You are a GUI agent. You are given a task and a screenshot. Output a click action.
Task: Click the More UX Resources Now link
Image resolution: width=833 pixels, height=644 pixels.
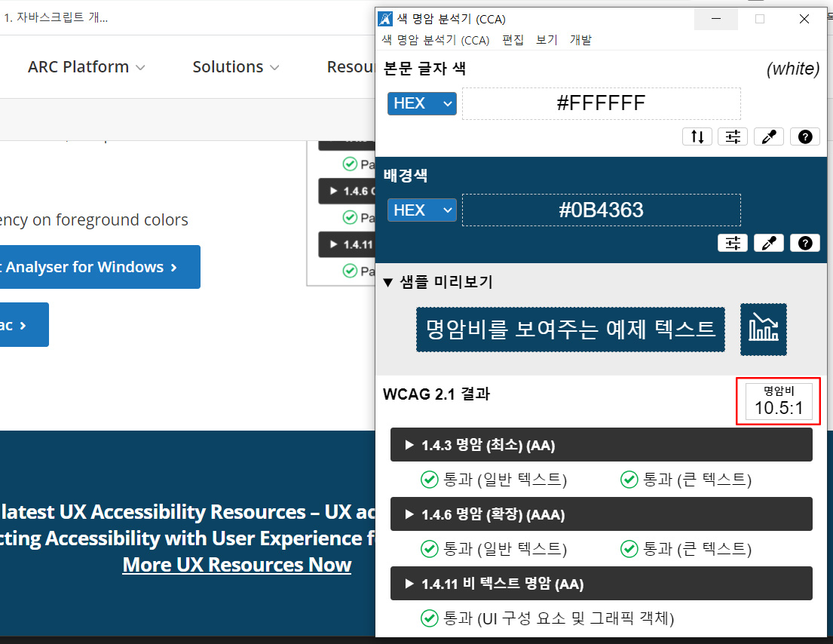tap(237, 565)
